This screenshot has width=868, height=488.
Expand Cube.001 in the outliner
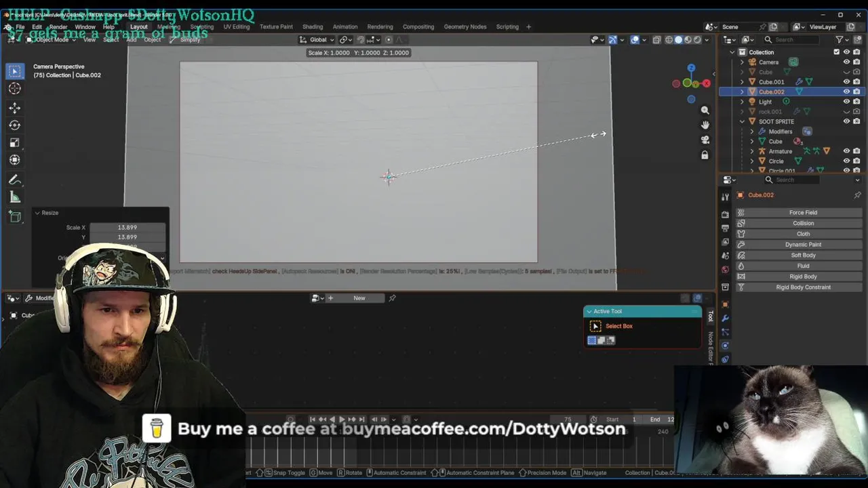pyautogui.click(x=742, y=82)
